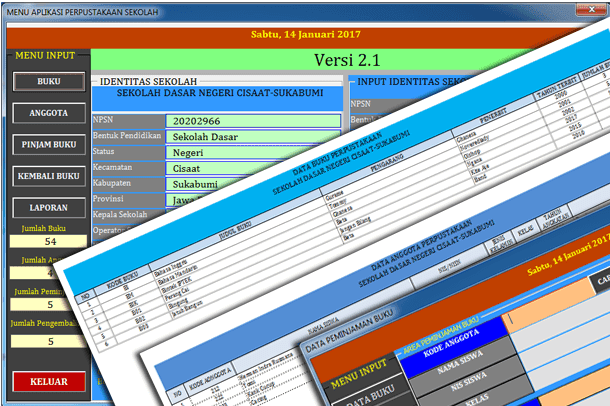Select the Kabupaten field 'Sukabumi'

[202, 184]
